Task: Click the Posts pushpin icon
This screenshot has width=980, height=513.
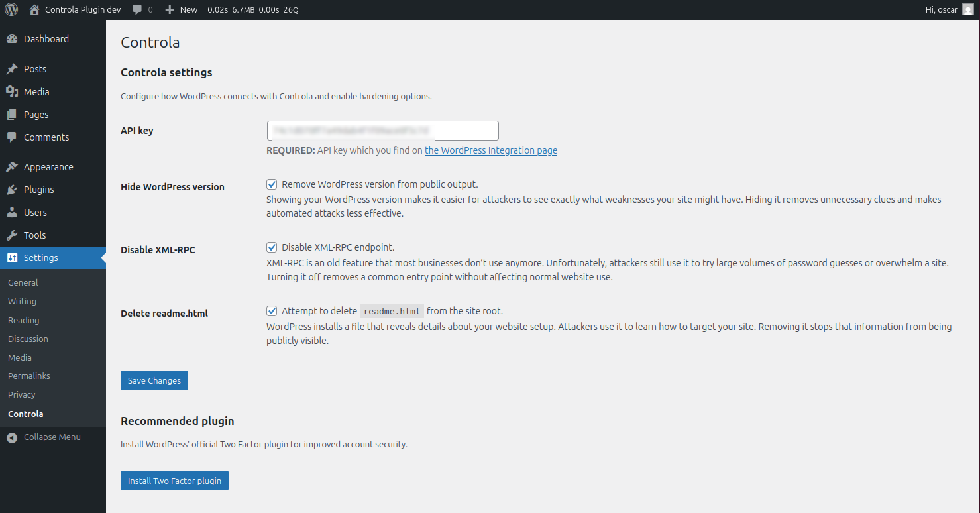Action: (x=12, y=69)
